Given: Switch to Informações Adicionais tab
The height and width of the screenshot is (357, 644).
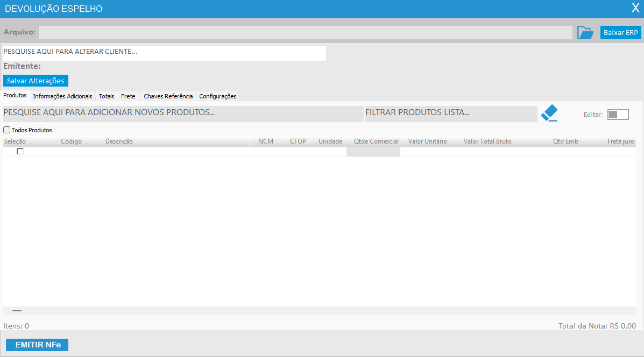Looking at the screenshot, I should (x=62, y=96).
